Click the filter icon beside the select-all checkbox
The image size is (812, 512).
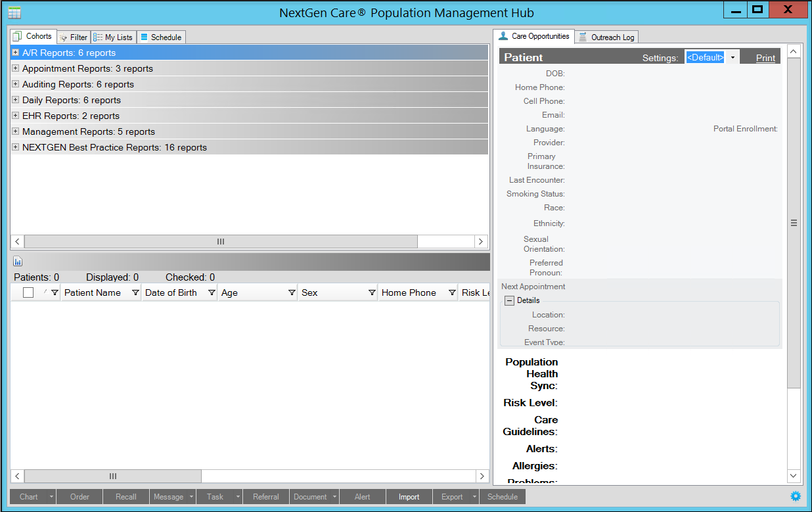(55, 292)
